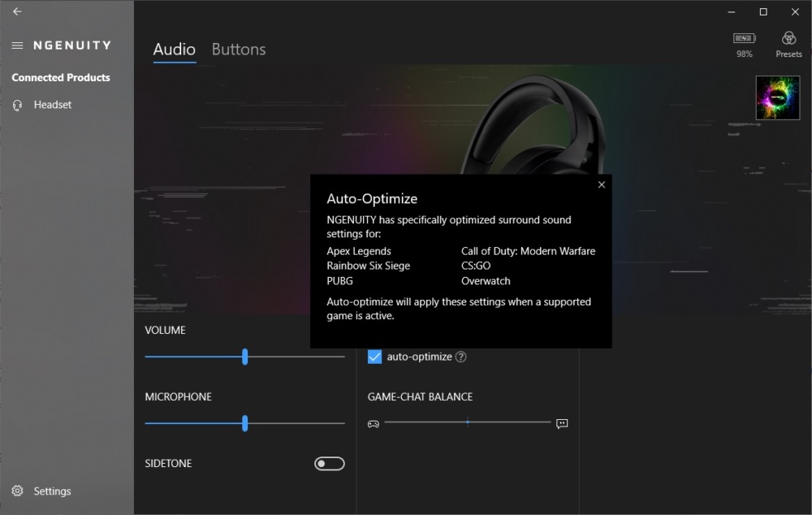Click Rainbow Six Siege in the popup
The width and height of the screenshot is (812, 515).
[x=368, y=266]
